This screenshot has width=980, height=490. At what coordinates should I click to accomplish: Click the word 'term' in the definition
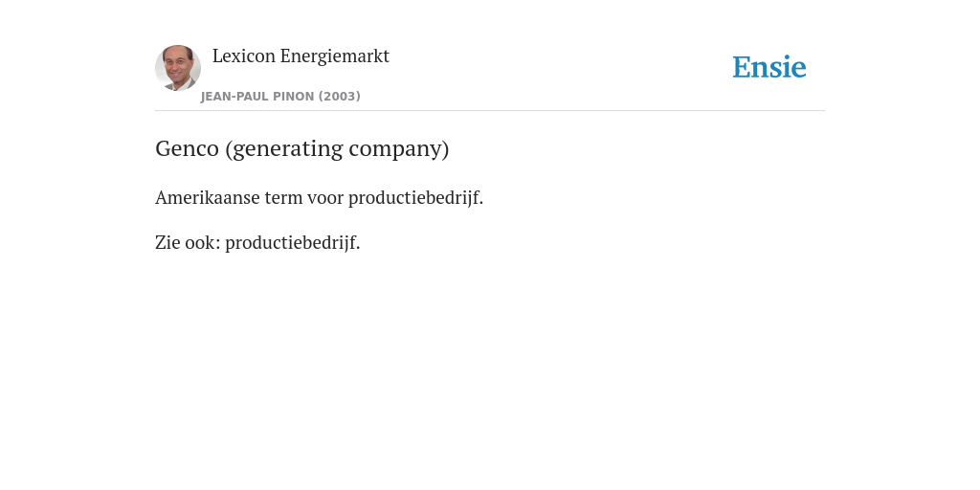(283, 198)
